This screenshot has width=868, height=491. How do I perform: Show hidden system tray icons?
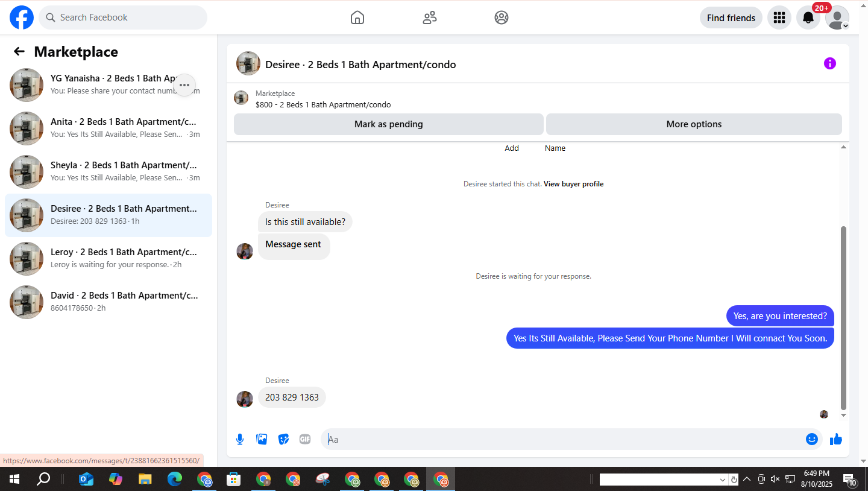tap(747, 480)
